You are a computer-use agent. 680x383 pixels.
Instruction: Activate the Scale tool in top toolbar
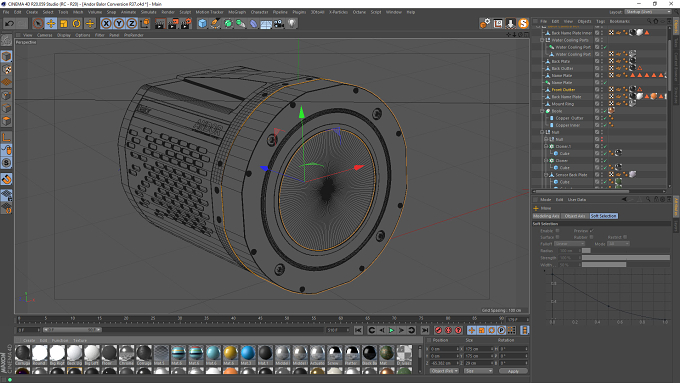pos(64,23)
